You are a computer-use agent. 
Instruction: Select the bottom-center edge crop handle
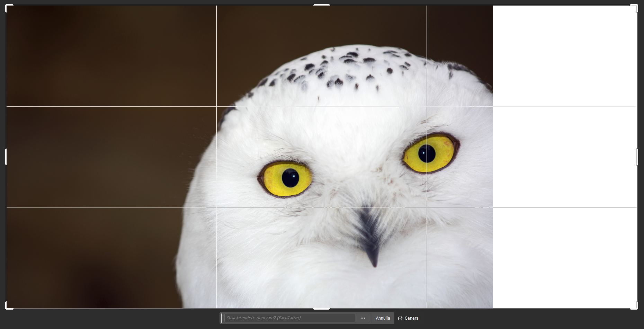click(322, 309)
